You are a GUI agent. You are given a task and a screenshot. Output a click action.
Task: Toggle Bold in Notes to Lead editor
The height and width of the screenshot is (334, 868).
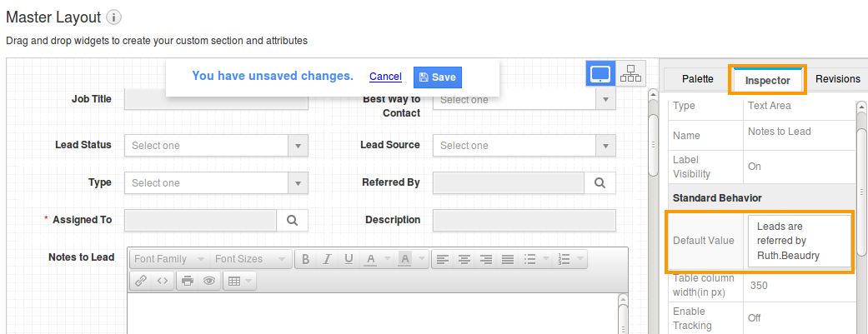pyautogui.click(x=305, y=259)
